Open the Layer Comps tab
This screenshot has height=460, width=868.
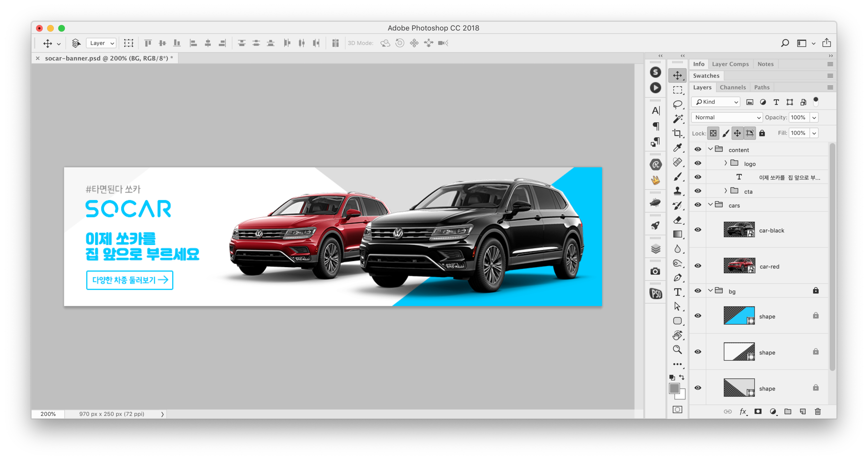[730, 64]
